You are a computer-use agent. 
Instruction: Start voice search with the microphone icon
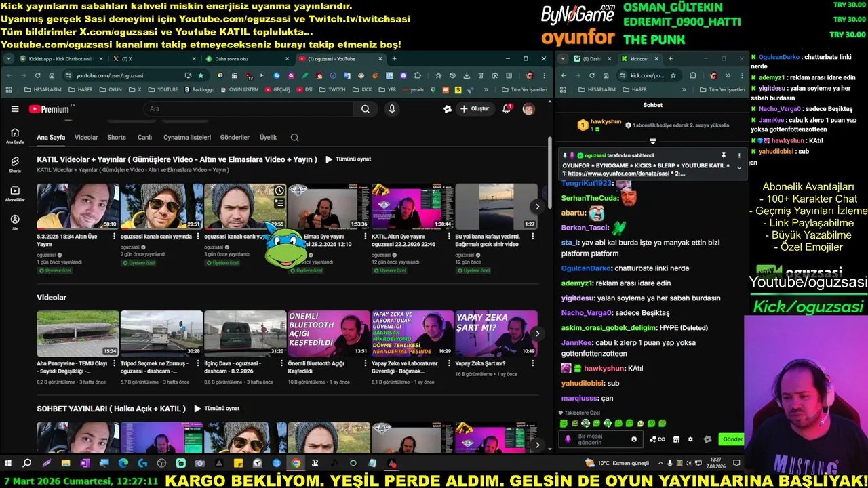(391, 109)
